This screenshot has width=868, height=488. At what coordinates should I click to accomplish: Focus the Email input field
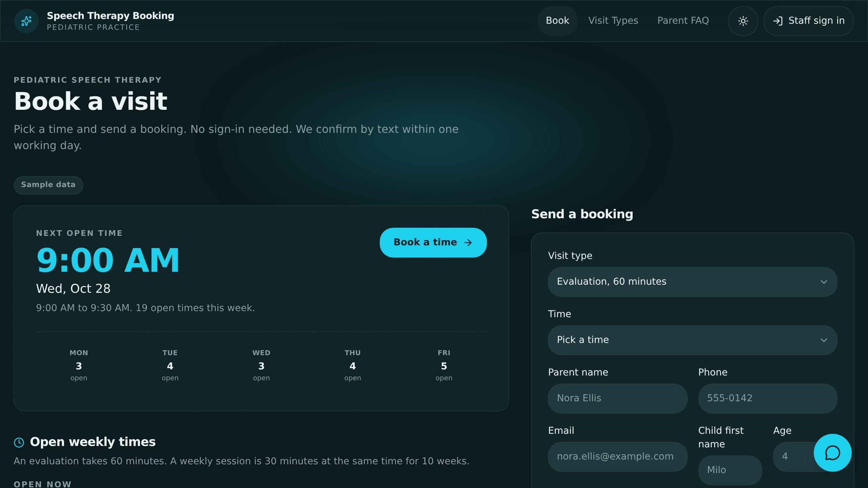click(x=617, y=457)
